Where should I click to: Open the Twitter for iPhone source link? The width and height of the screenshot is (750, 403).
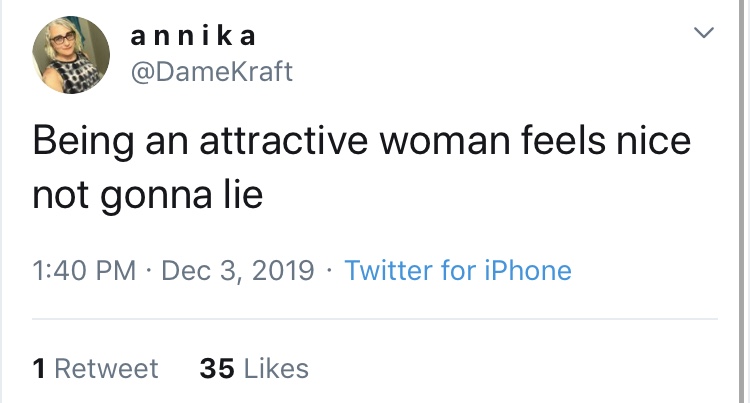[x=457, y=270]
